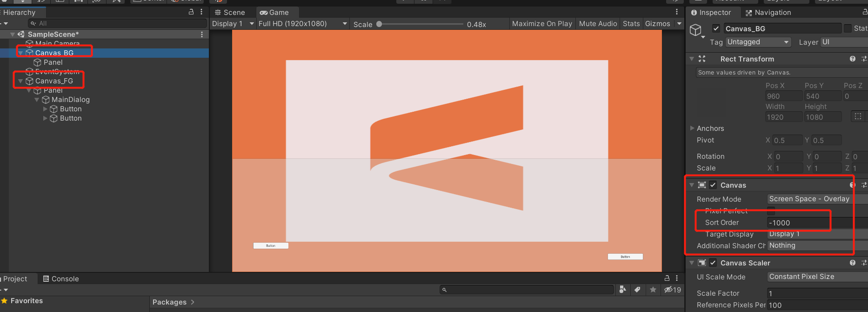Toggle Maximize On Play
Screen dimensions: 868x312
[x=542, y=24]
